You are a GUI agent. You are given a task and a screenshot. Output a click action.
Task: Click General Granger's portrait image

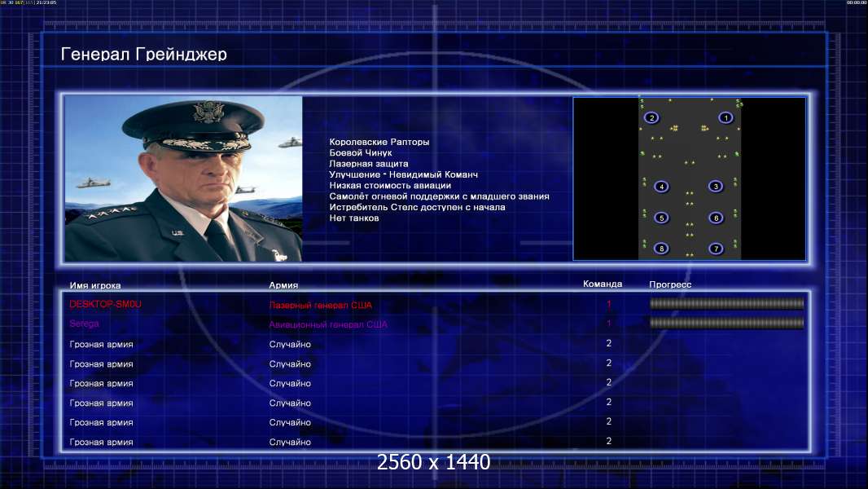tap(183, 178)
